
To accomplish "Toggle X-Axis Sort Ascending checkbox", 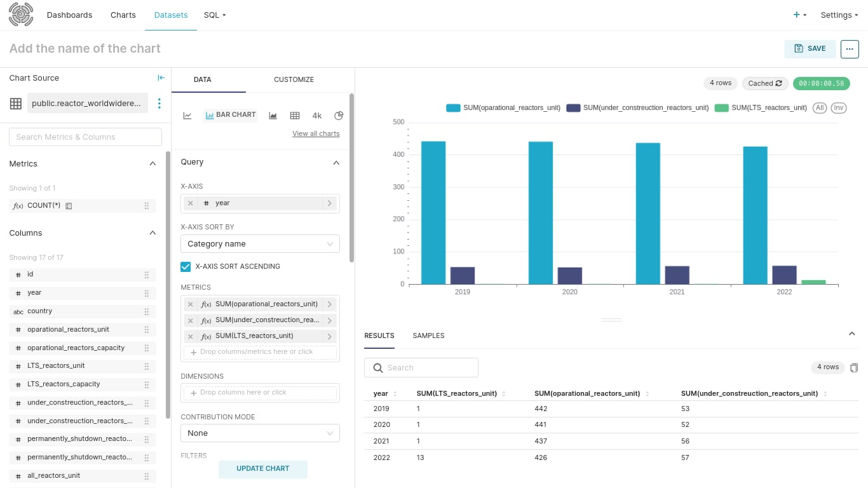I will (186, 267).
